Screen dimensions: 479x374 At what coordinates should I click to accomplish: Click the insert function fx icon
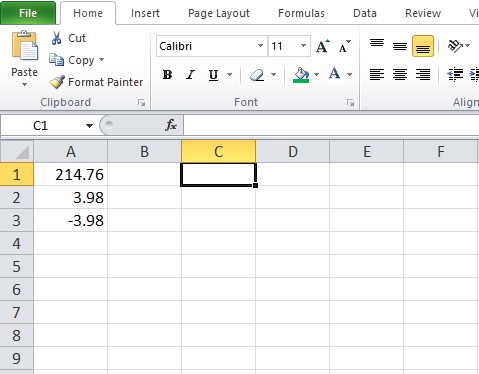tap(171, 125)
